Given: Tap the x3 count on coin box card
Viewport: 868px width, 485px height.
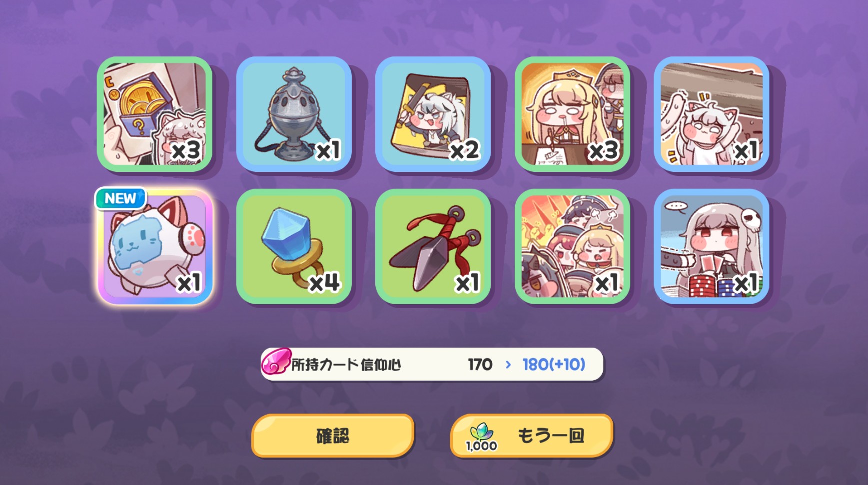Looking at the screenshot, I should 186,150.
